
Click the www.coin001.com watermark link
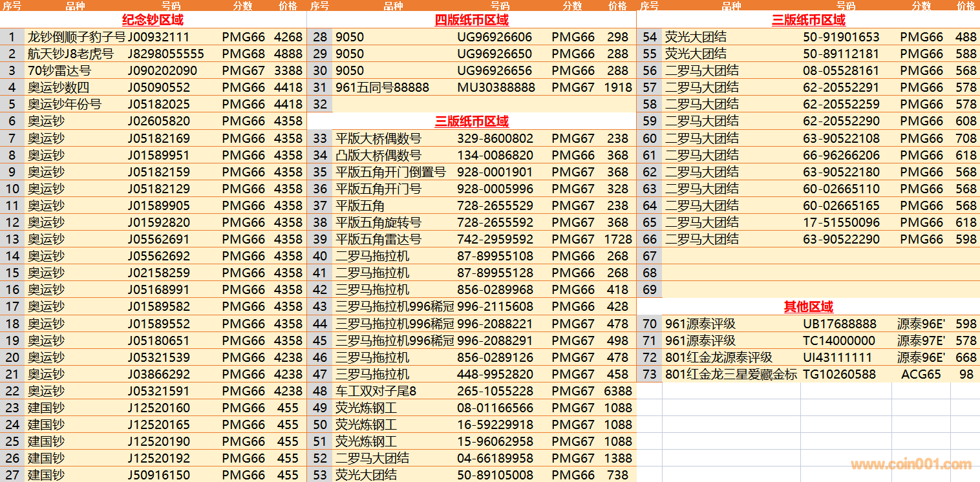click(911, 465)
